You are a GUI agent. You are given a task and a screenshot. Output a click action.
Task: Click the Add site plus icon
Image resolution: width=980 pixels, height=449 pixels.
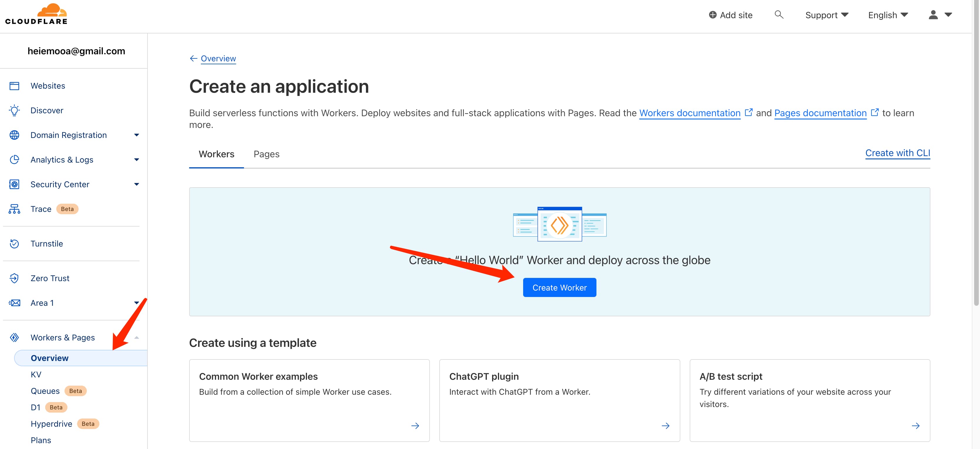[x=713, y=15]
